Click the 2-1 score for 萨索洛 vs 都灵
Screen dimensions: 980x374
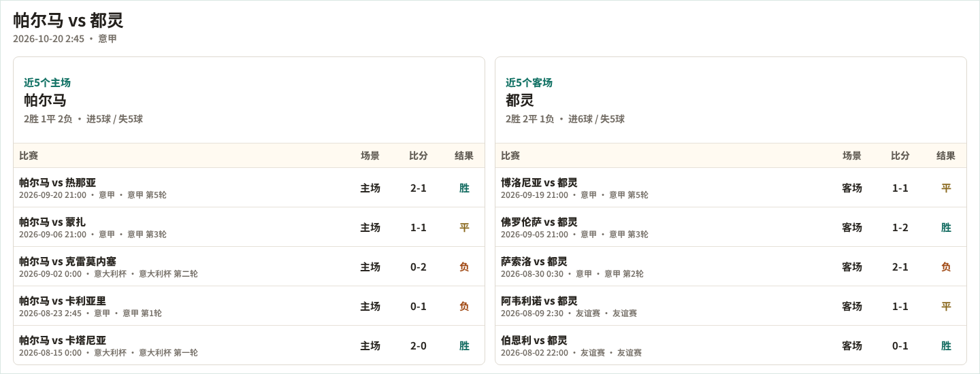[900, 267]
